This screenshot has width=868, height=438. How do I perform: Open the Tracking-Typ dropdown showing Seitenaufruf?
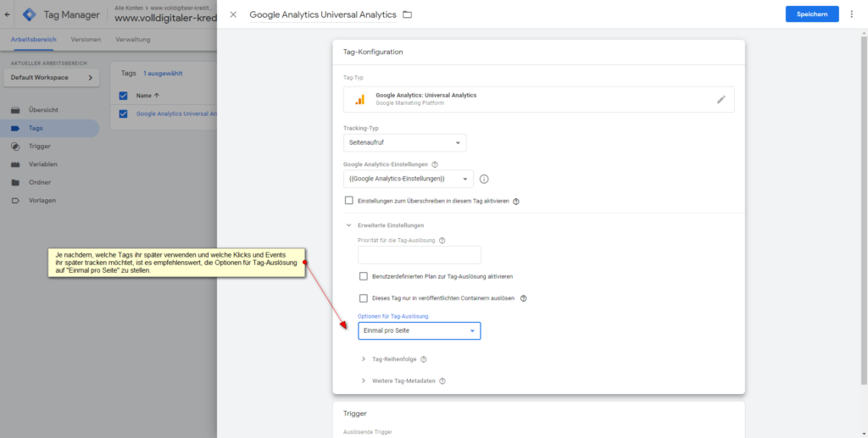(x=404, y=142)
